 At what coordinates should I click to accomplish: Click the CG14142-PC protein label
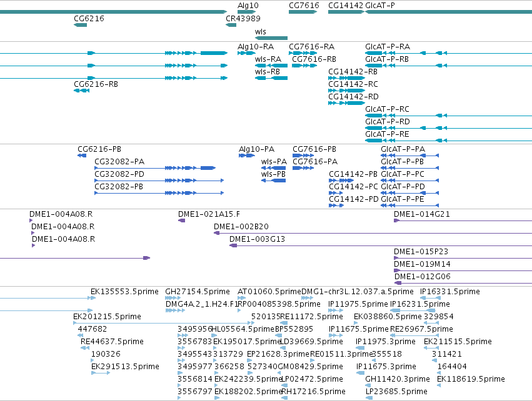pyautogui.click(x=353, y=187)
